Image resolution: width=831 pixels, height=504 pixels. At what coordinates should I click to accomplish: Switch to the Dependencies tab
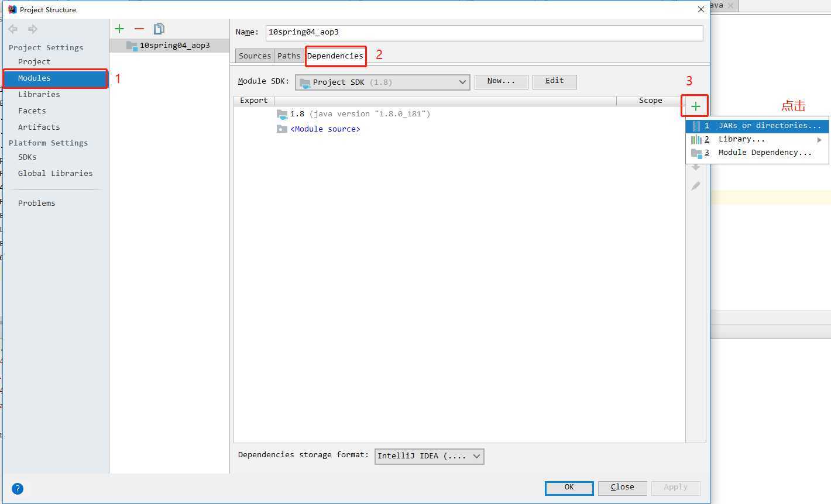(335, 56)
